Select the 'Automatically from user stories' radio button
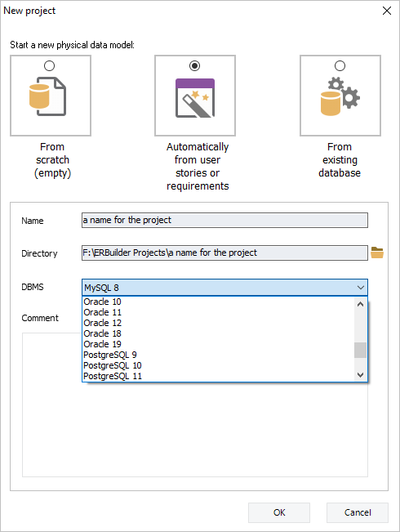This screenshot has height=532, width=400. tap(195, 66)
